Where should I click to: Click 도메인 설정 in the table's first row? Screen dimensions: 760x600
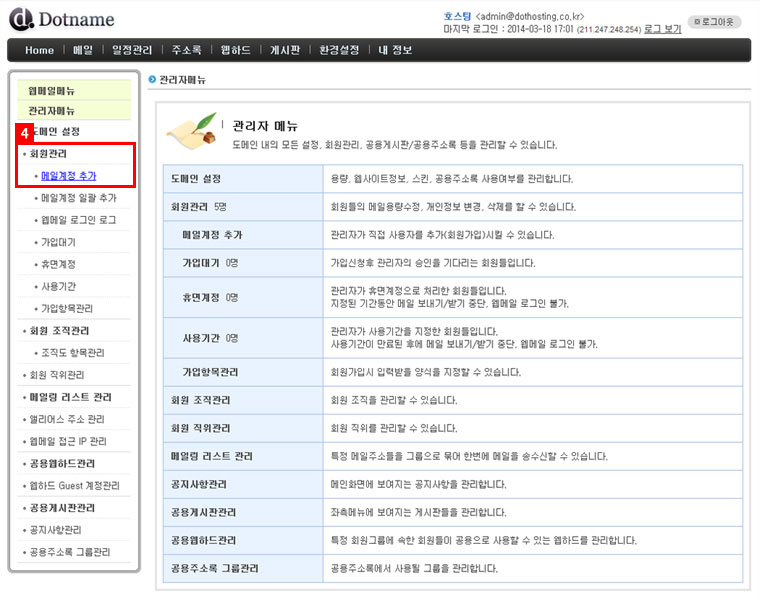click(x=197, y=179)
